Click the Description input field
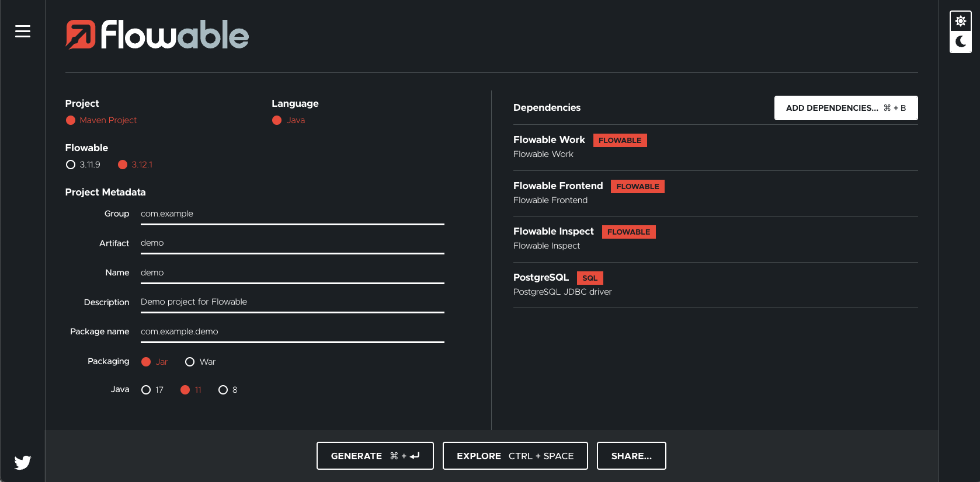980x482 pixels. [292, 302]
